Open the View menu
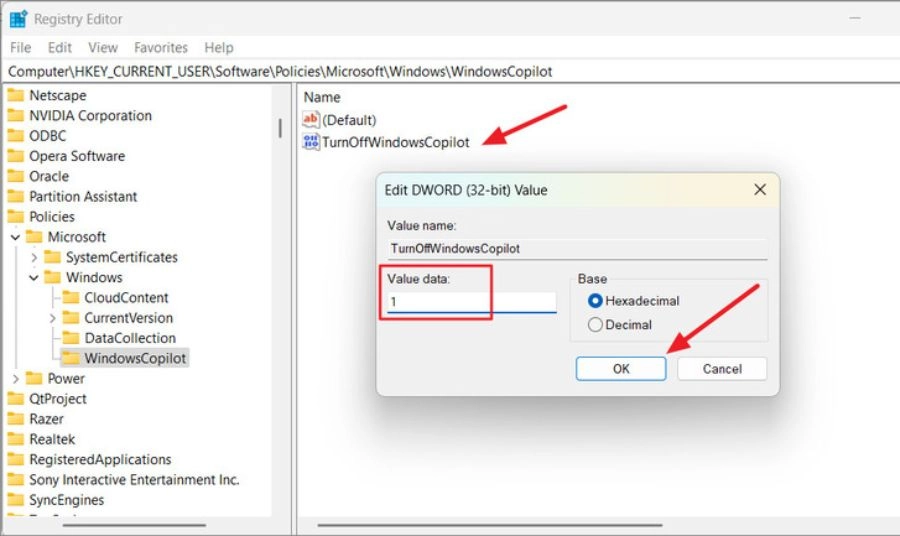Image resolution: width=900 pixels, height=536 pixels. coord(103,48)
